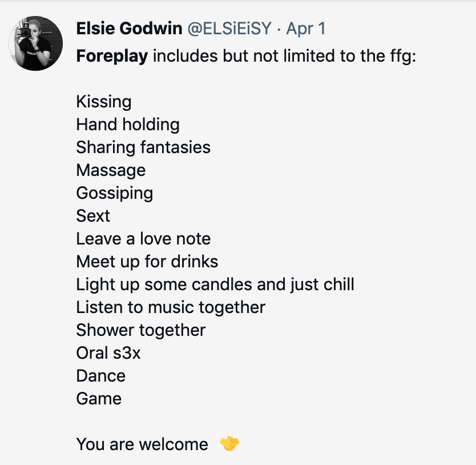
Task: Click the Meet up for drinks line
Action: point(147,262)
